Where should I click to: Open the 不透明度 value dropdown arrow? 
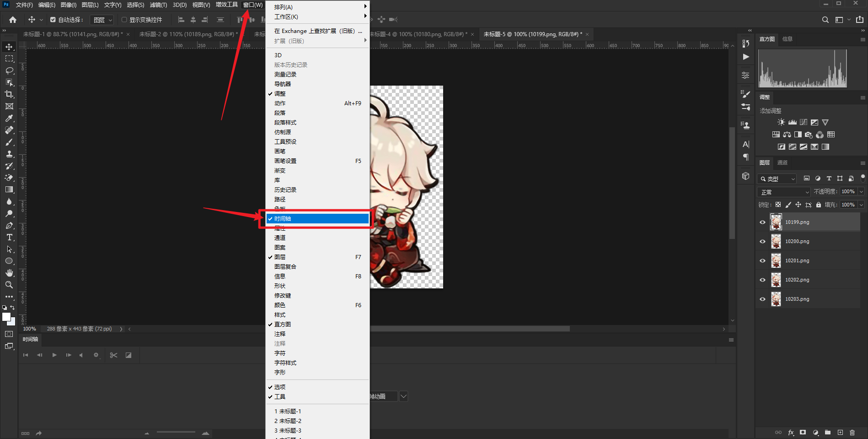click(861, 192)
